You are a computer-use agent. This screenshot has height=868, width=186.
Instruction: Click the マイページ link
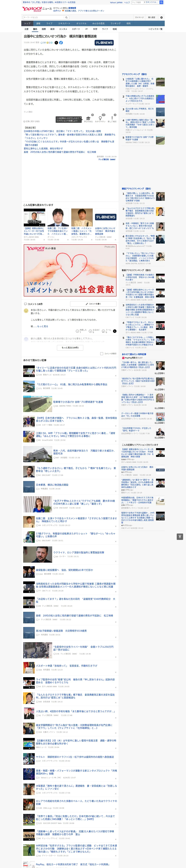pyautogui.click(x=139, y=17)
